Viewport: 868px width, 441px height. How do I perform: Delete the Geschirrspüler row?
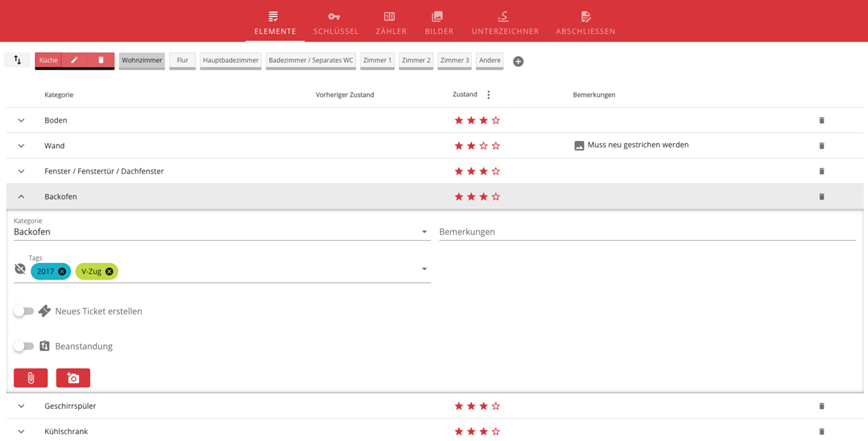[x=822, y=406]
